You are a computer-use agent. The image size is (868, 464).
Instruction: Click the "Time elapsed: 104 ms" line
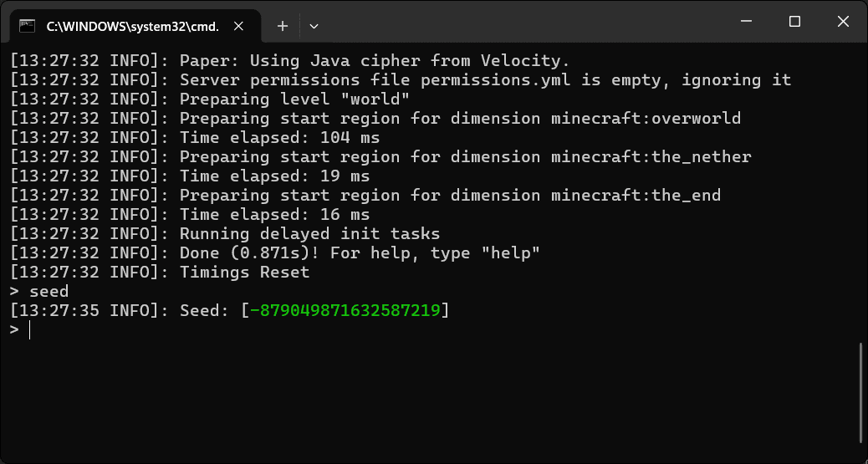tap(195, 137)
